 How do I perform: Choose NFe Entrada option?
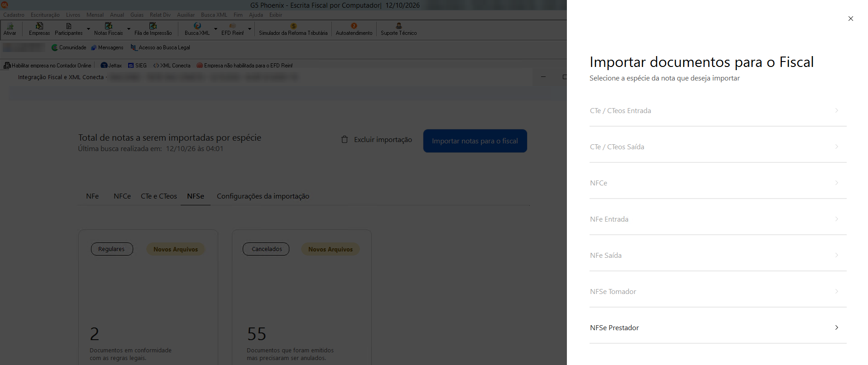[718, 219]
